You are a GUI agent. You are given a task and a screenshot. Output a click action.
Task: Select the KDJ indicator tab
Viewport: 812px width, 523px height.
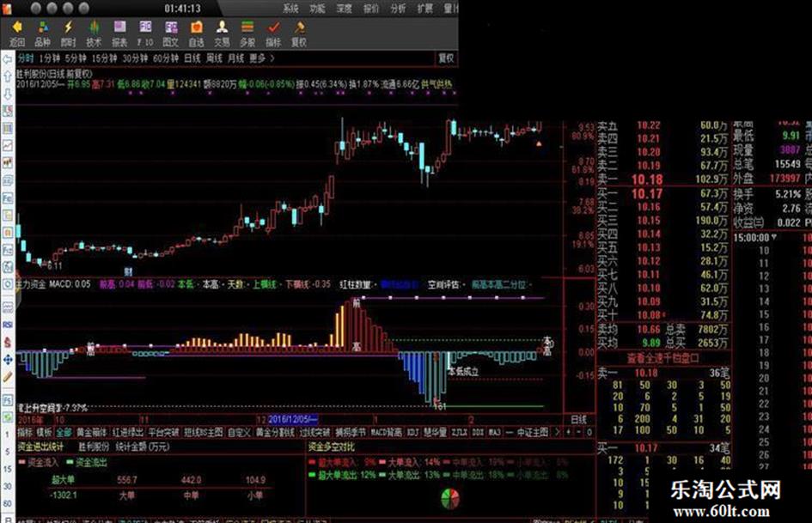pos(412,432)
